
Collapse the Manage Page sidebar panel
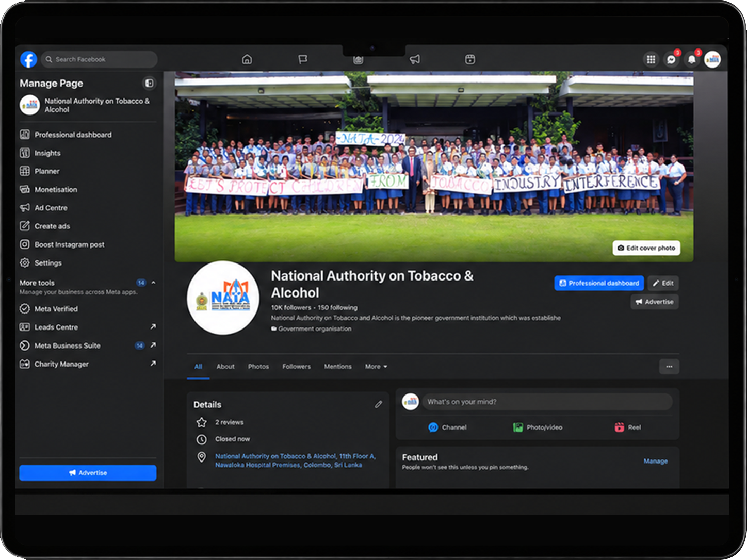click(x=149, y=83)
